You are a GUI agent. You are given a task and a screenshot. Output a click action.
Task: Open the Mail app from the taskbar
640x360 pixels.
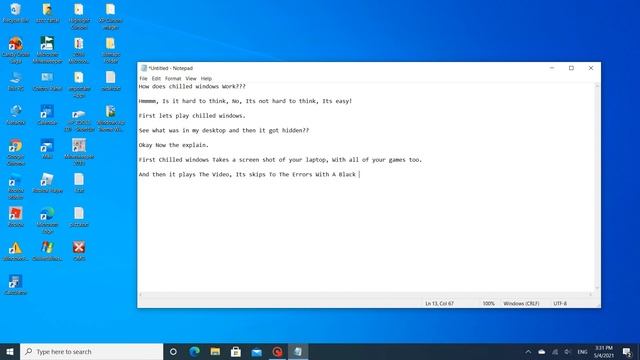click(x=256, y=351)
